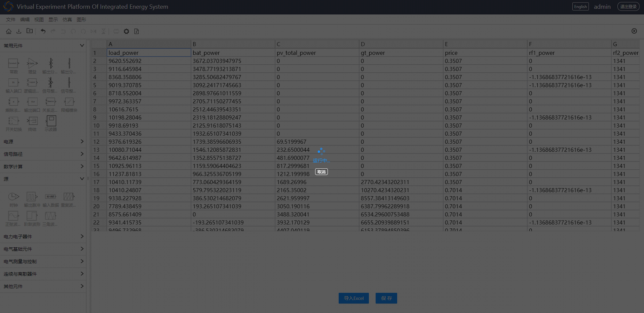Click the undo arrow icon
644x313 pixels.
[43, 31]
